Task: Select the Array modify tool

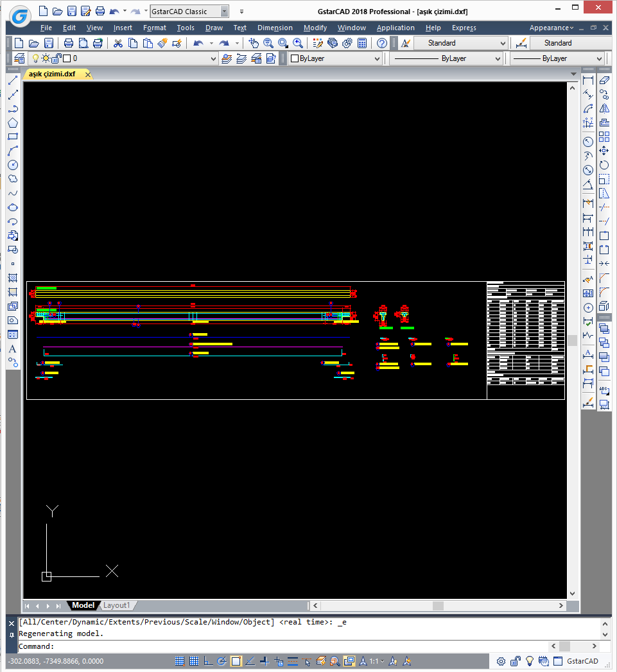Action: (x=604, y=137)
